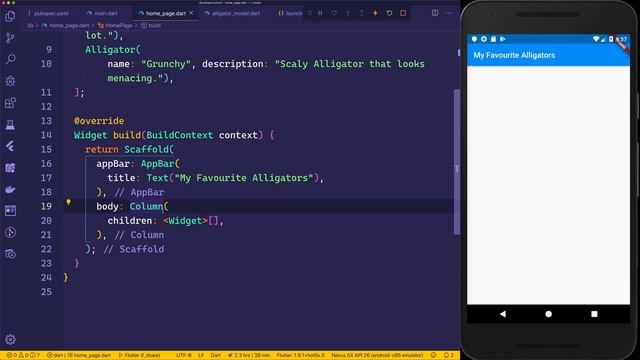The image size is (640, 360).
Task: Pause the debug session
Action: tap(320, 13)
